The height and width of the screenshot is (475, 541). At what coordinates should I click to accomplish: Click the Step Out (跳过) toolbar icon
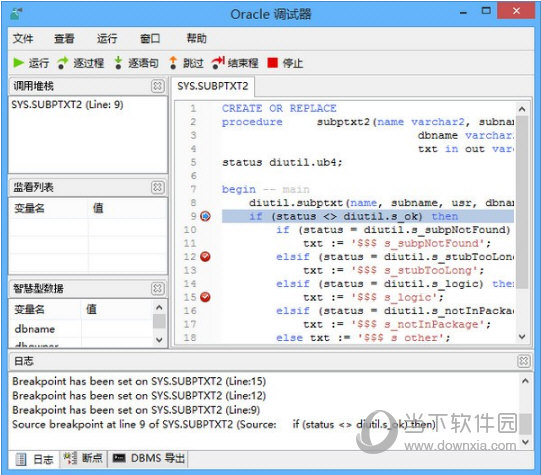[173, 63]
